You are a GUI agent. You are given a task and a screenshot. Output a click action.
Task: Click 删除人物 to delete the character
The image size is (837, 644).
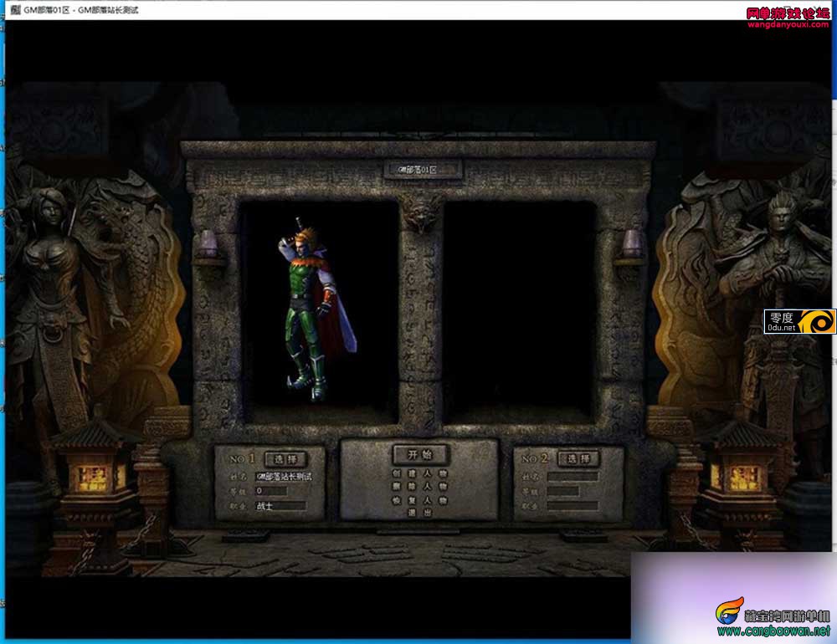420,487
